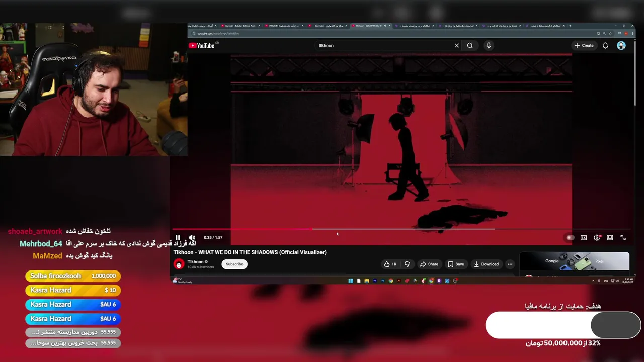Open the weather widget in the taskbar
The height and width of the screenshot is (362, 644).
point(183,281)
